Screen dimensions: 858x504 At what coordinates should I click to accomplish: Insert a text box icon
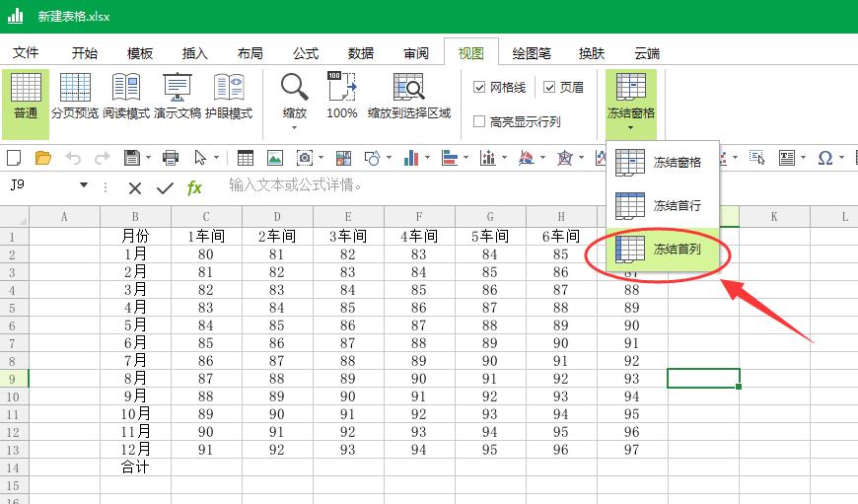pos(787,158)
